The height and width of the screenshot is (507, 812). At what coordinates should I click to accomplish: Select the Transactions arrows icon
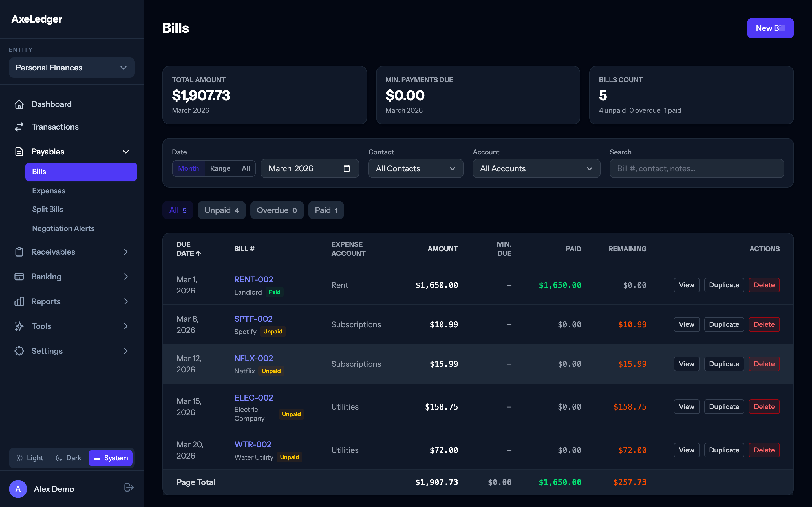[19, 127]
